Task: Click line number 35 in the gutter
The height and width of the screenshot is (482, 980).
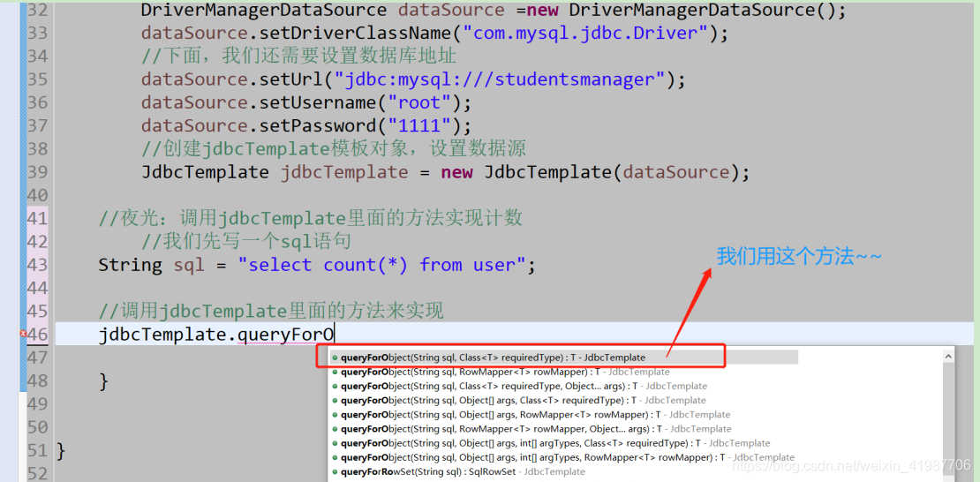Action: tap(37, 79)
